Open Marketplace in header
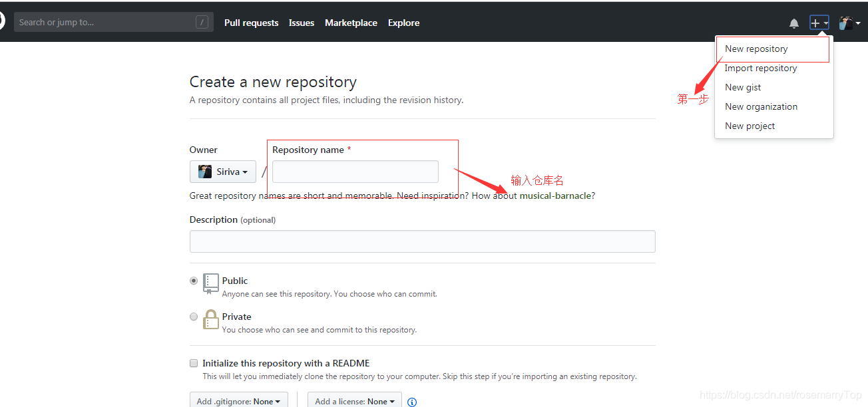 click(x=351, y=23)
